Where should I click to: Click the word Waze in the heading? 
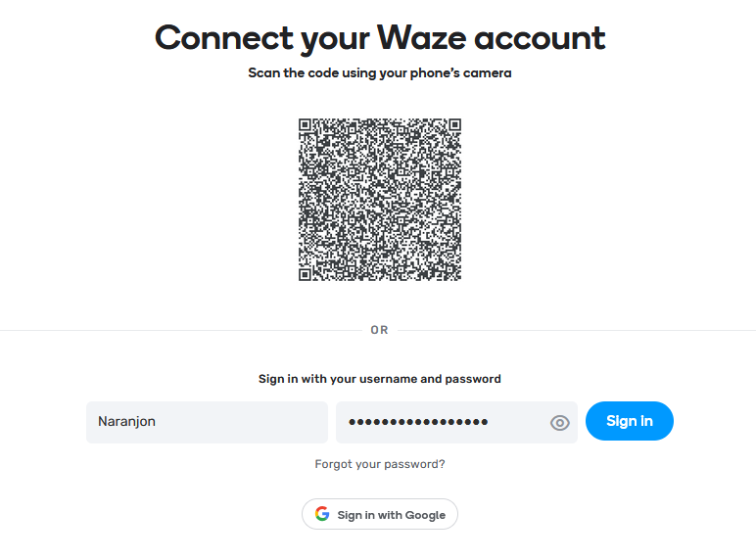421,36
